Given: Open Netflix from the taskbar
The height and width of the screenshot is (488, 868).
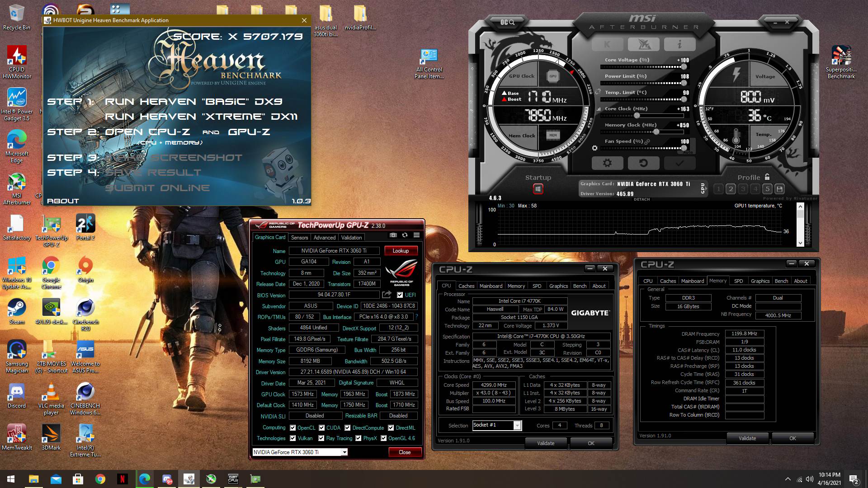Looking at the screenshot, I should click(122, 479).
